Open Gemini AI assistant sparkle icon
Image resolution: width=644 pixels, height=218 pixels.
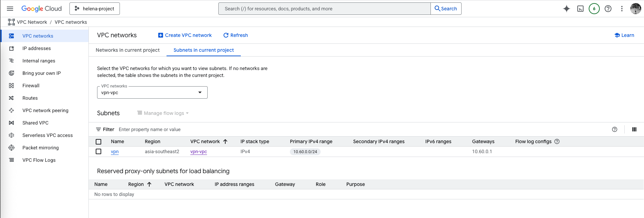(x=566, y=9)
